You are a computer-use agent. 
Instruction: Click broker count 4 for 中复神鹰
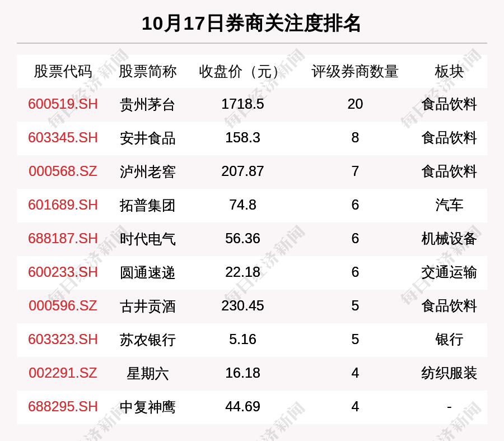(355, 407)
